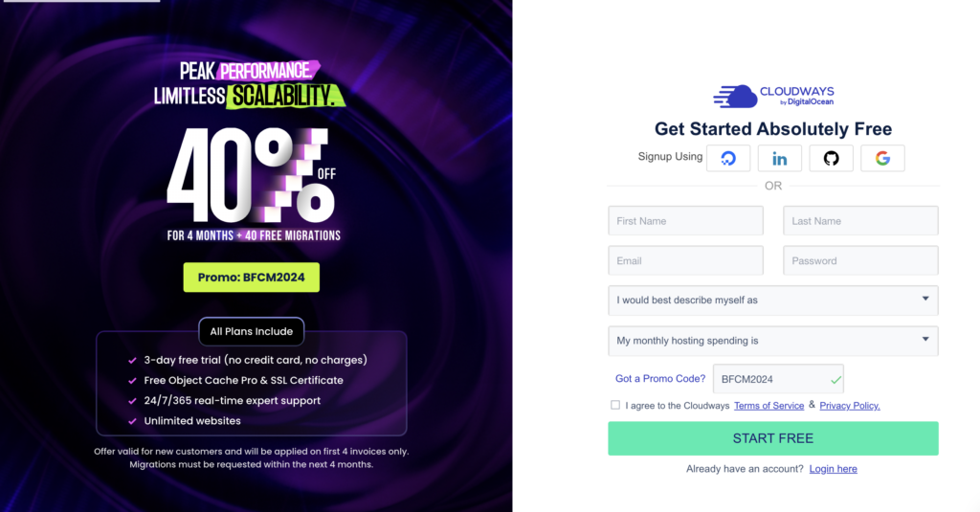Click the green promo code checkmark
This screenshot has height=512, width=980.
[x=835, y=380]
